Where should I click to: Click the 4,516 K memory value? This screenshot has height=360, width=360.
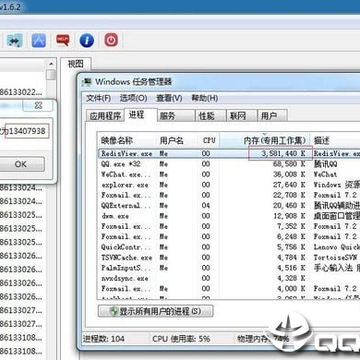pyautogui.click(x=292, y=268)
